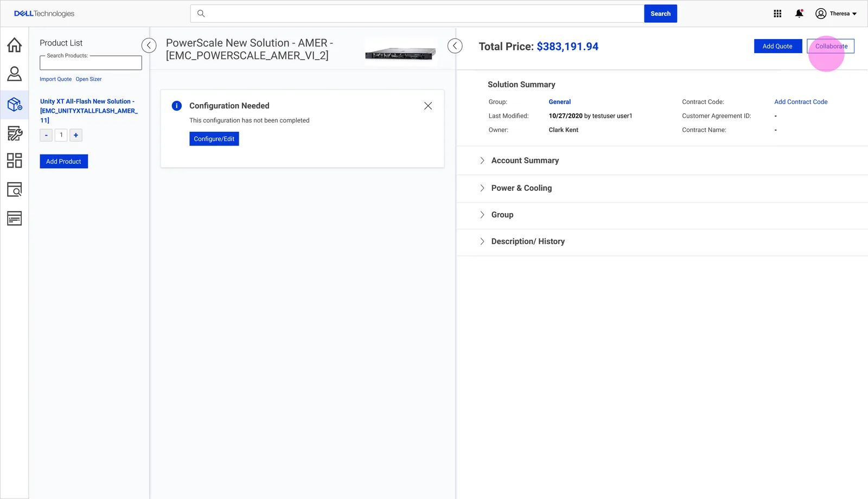868x499 pixels.
Task: Open the General group link
Action: coord(559,102)
